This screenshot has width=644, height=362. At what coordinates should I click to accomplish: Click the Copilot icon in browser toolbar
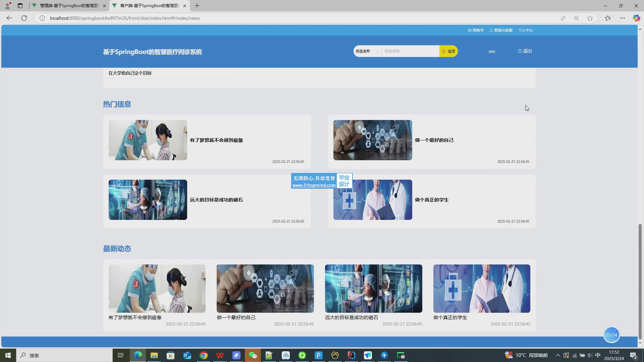[x=636, y=18]
